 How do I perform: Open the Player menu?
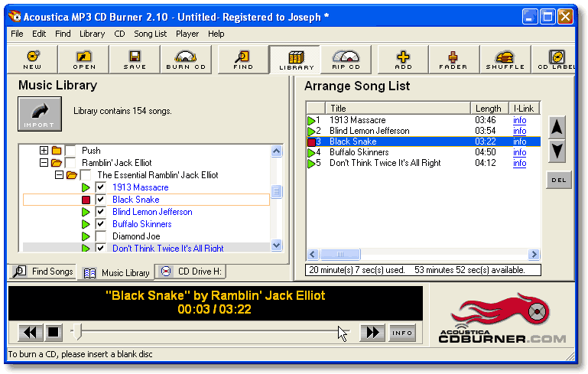187,34
